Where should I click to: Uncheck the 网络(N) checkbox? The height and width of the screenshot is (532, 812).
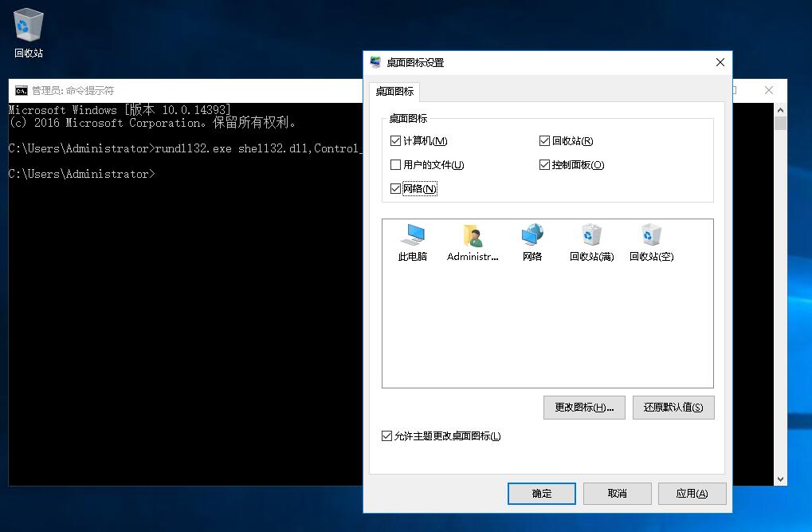[x=396, y=189]
